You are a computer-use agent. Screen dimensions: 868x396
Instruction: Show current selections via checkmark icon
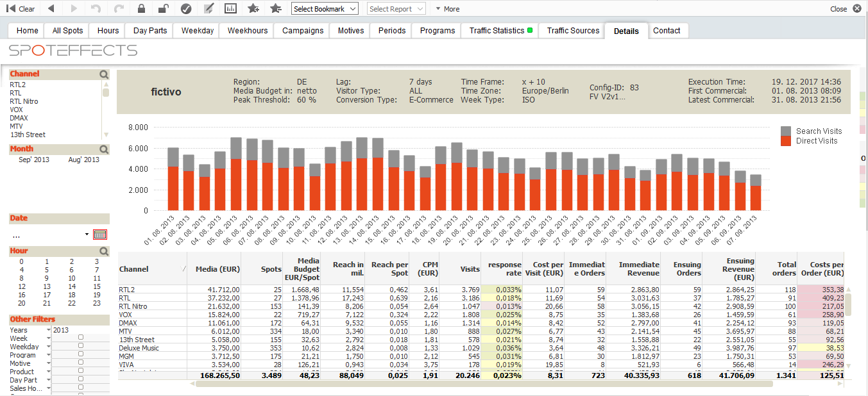pyautogui.click(x=186, y=9)
